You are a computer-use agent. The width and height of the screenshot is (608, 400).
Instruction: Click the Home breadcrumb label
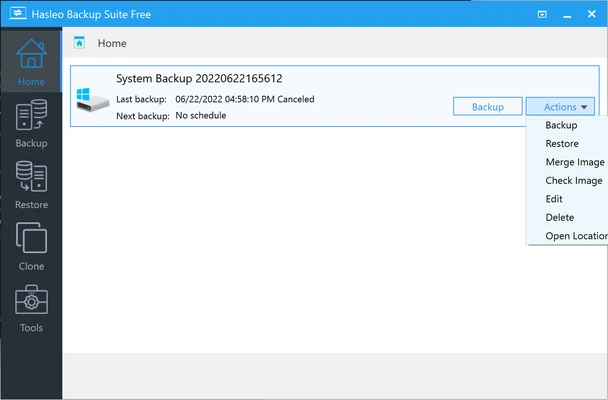pyautogui.click(x=112, y=43)
